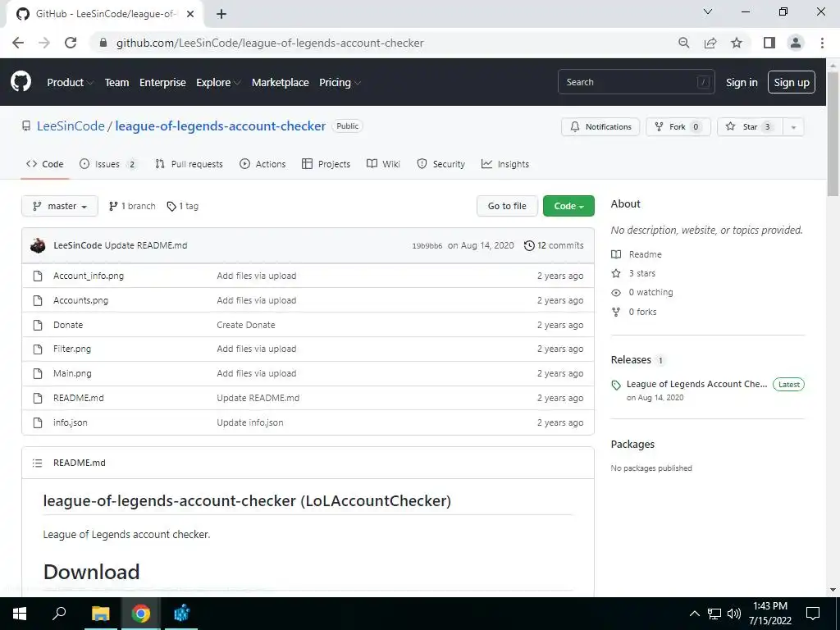Open the README.md file row
840x630 pixels.
308,398
